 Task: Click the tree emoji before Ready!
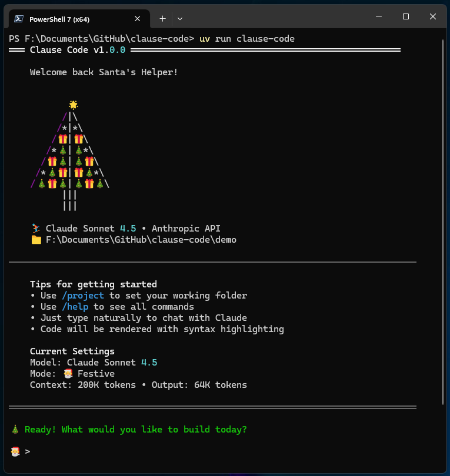pyautogui.click(x=15, y=429)
